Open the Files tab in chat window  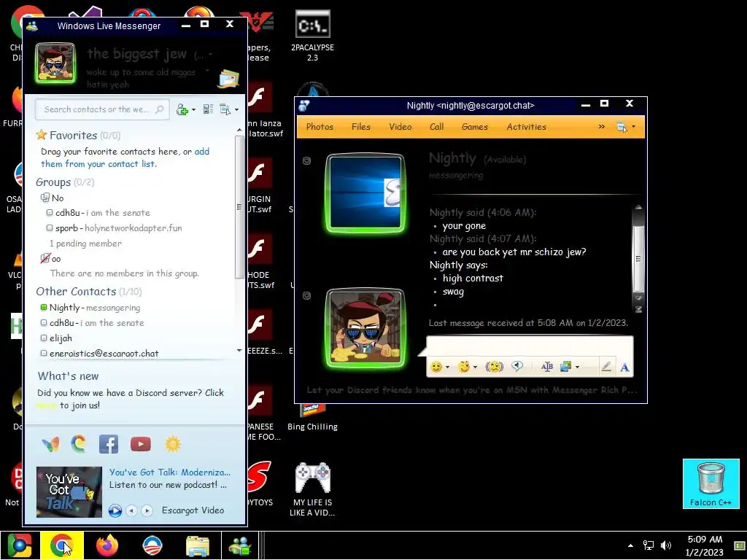tap(360, 127)
